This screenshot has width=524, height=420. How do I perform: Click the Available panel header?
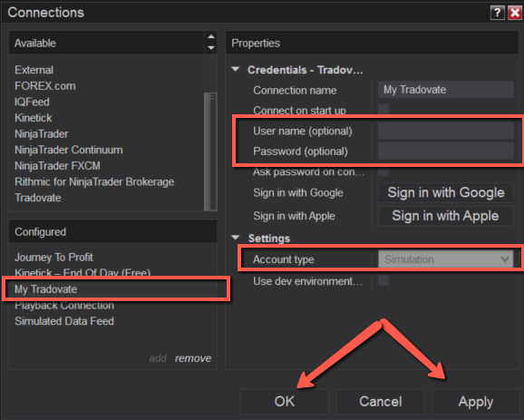[106, 43]
